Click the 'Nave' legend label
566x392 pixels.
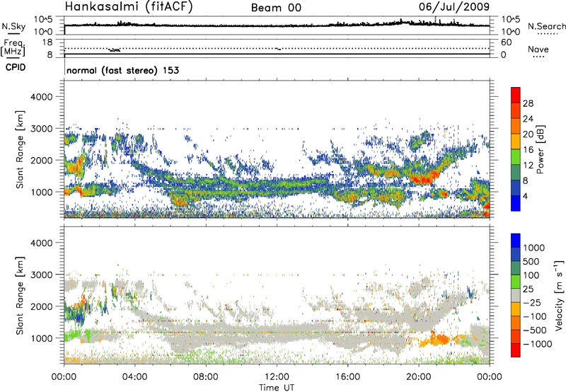coord(538,50)
